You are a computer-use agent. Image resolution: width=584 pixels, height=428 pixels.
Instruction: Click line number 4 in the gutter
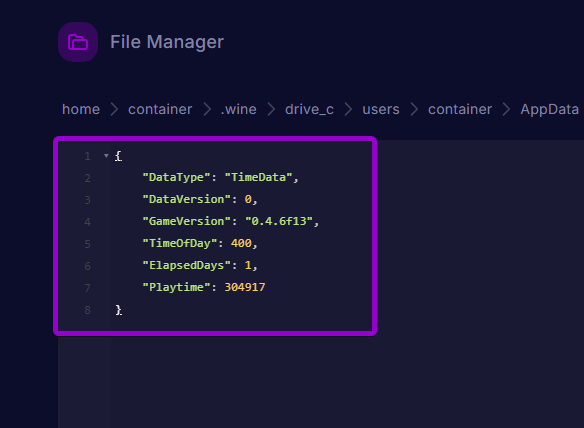(88, 222)
